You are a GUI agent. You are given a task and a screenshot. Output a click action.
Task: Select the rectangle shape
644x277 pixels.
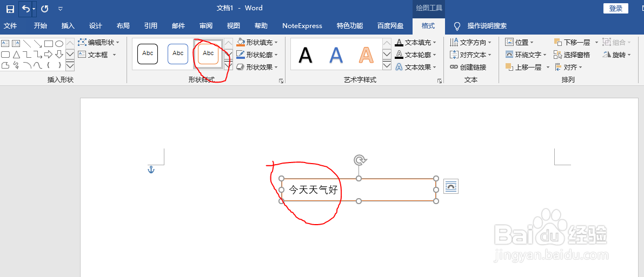[49, 44]
